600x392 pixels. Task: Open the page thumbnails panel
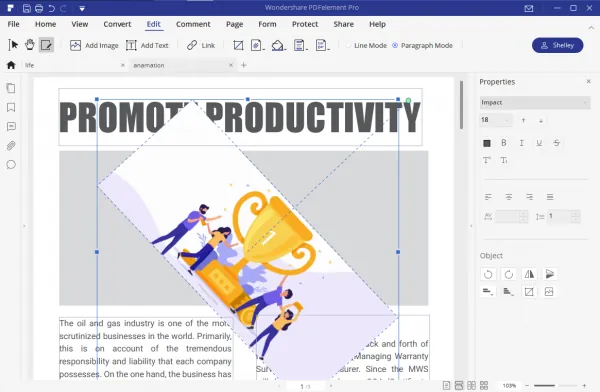tap(11, 88)
